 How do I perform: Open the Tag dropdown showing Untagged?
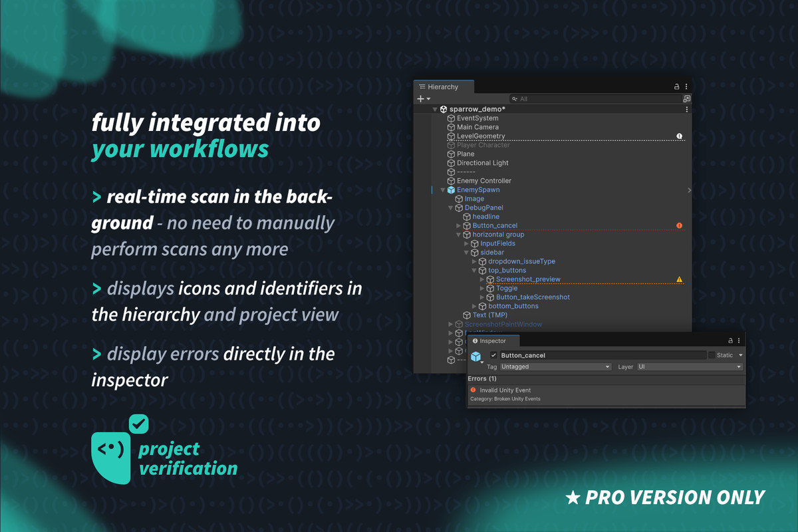[555, 367]
